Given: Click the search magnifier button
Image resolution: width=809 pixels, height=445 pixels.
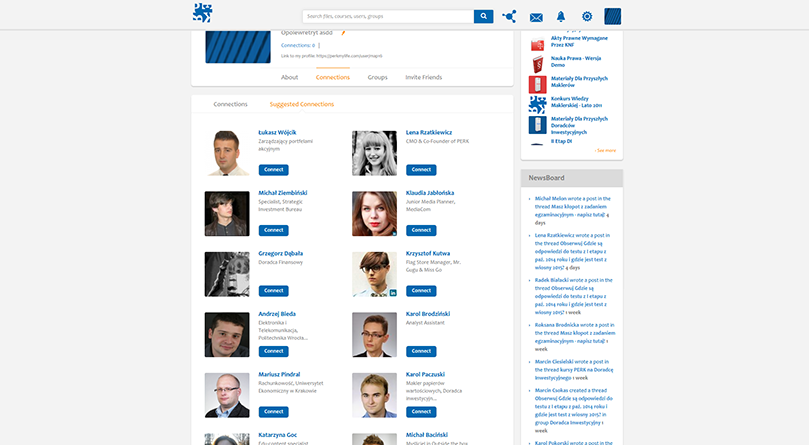Looking at the screenshot, I should pyautogui.click(x=483, y=17).
